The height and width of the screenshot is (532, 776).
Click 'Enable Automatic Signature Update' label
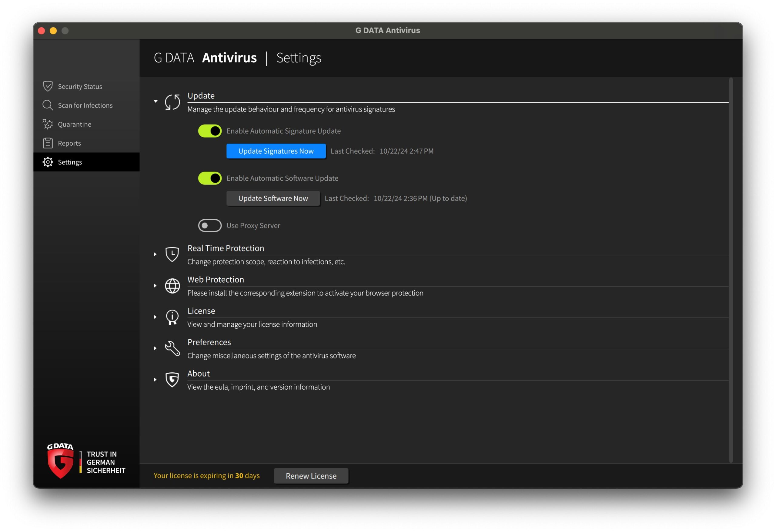[x=284, y=131]
